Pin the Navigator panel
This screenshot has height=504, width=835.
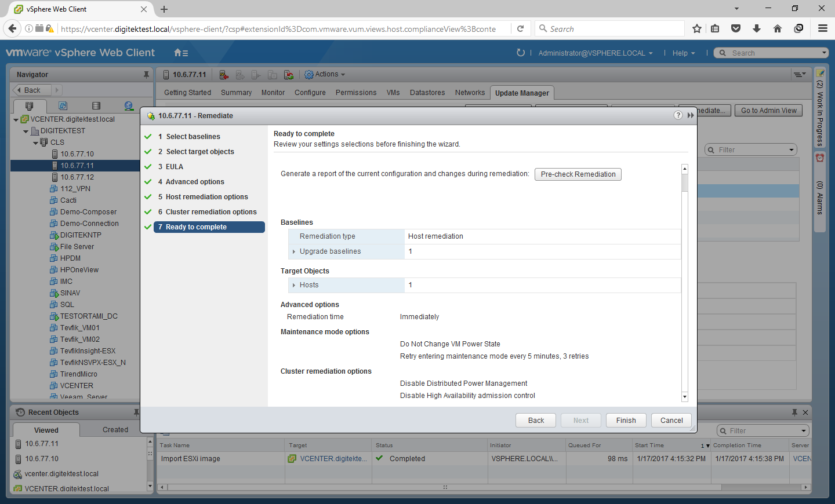click(x=146, y=75)
